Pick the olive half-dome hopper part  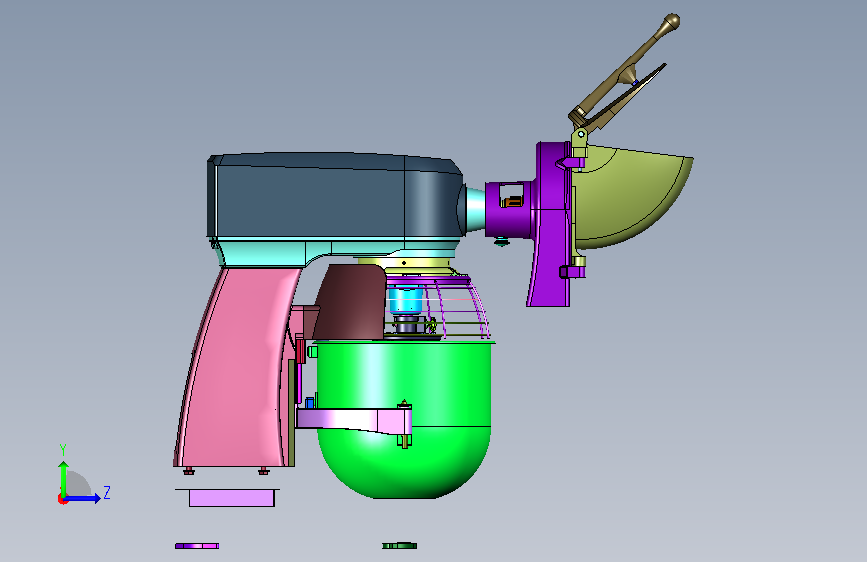pos(630,196)
